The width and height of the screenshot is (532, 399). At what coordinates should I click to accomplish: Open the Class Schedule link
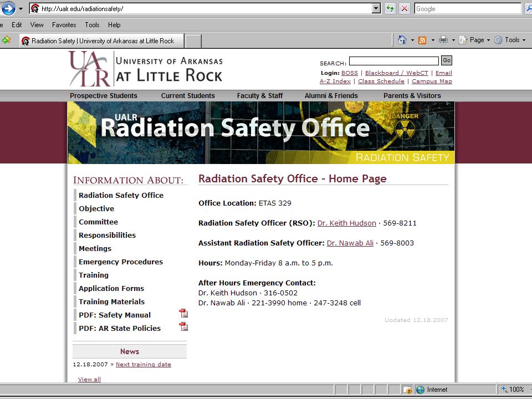pos(381,81)
